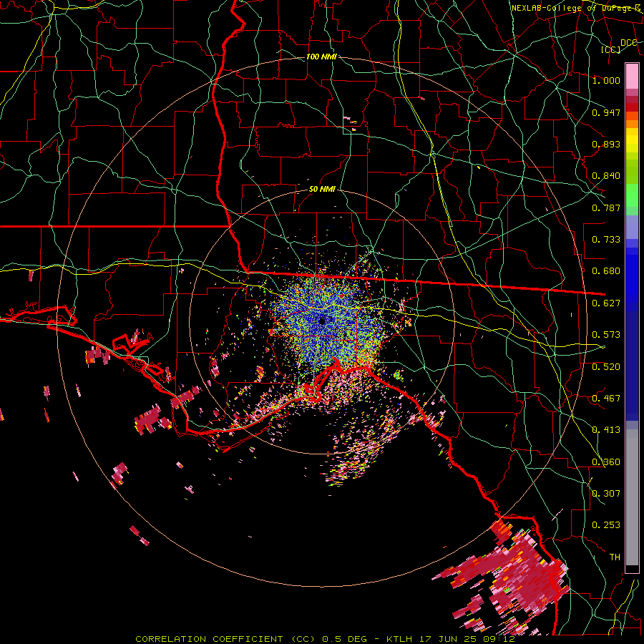Click the bright green segment of color bar
Viewport: 644px width, 644px height.
(x=632, y=195)
